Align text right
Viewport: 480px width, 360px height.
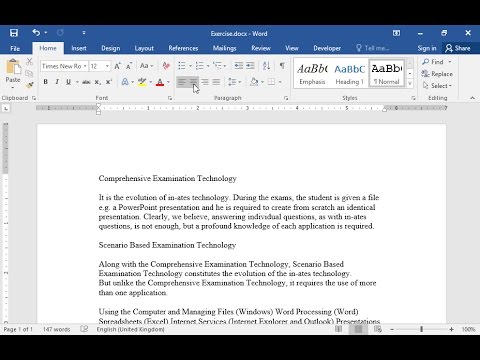pyautogui.click(x=205, y=82)
